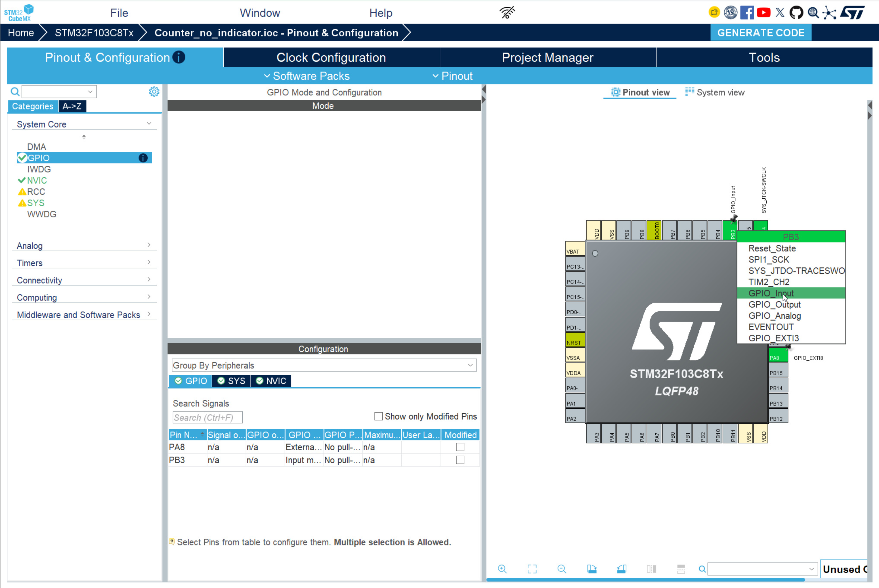Switch to System view
The height and width of the screenshot is (588, 879).
pos(715,92)
